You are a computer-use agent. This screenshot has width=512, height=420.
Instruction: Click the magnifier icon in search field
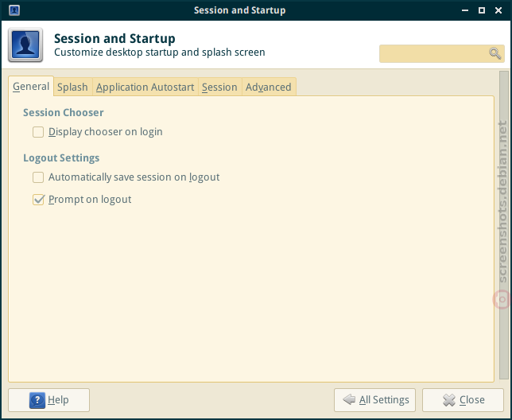click(x=495, y=53)
